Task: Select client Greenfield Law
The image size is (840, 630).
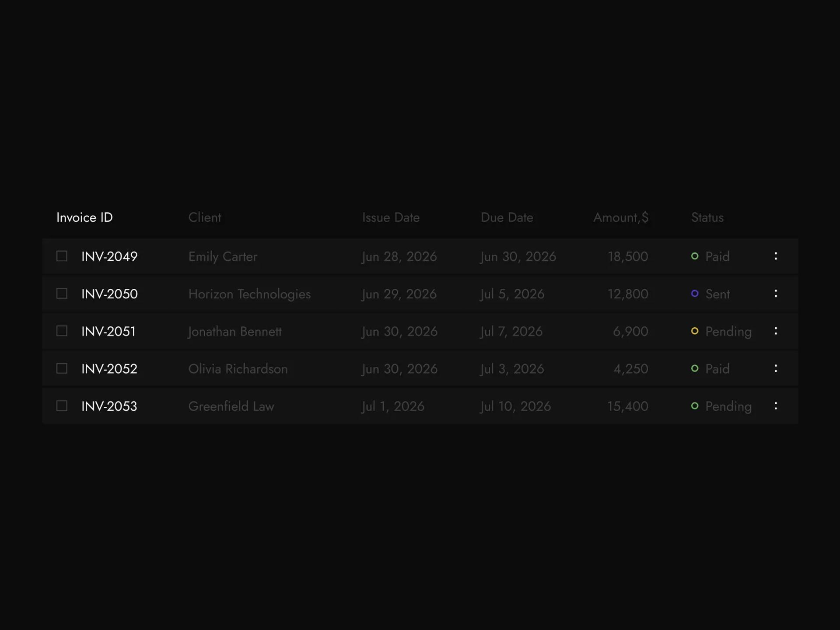Action: click(231, 406)
